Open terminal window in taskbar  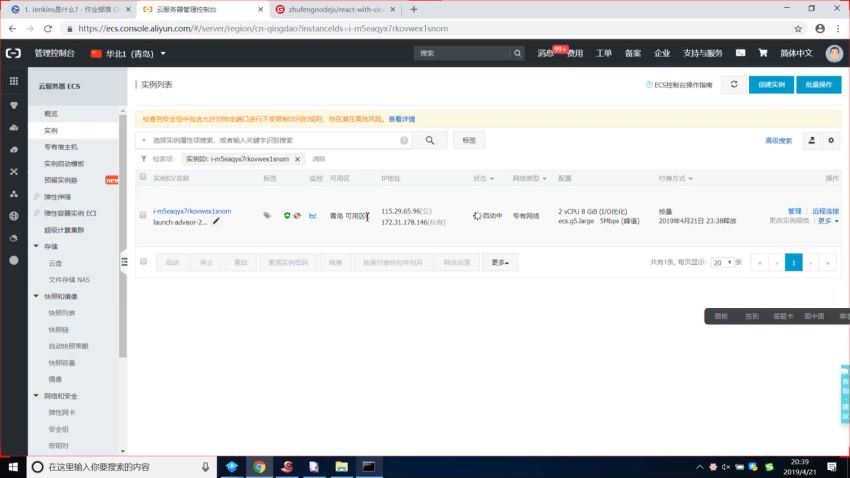pyautogui.click(x=369, y=467)
